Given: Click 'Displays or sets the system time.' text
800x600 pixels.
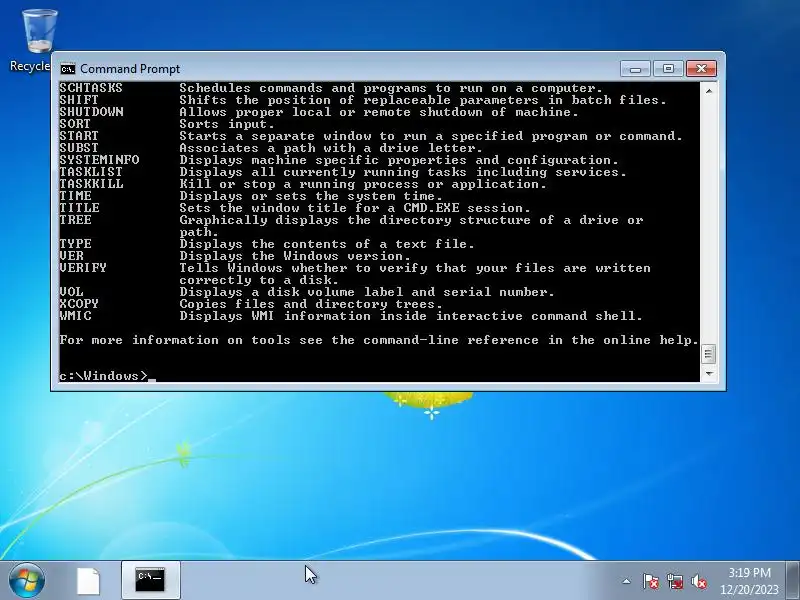Looking at the screenshot, I should (x=311, y=196).
